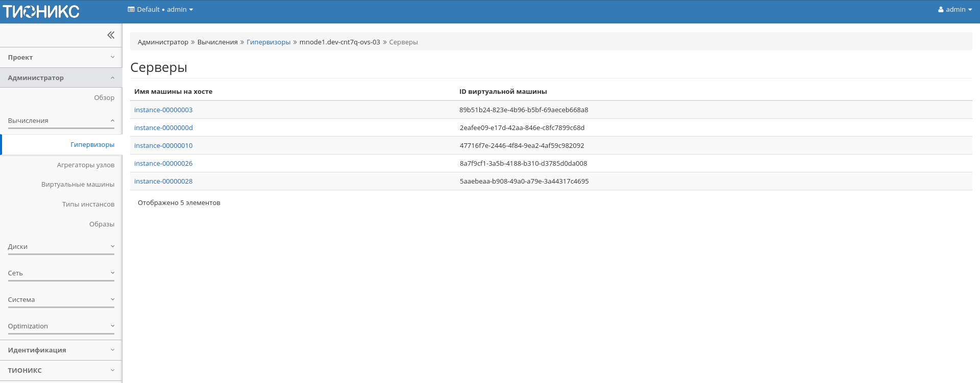Collapse the sidebar with double-chevron icon
The image size is (980, 383).
point(111,35)
